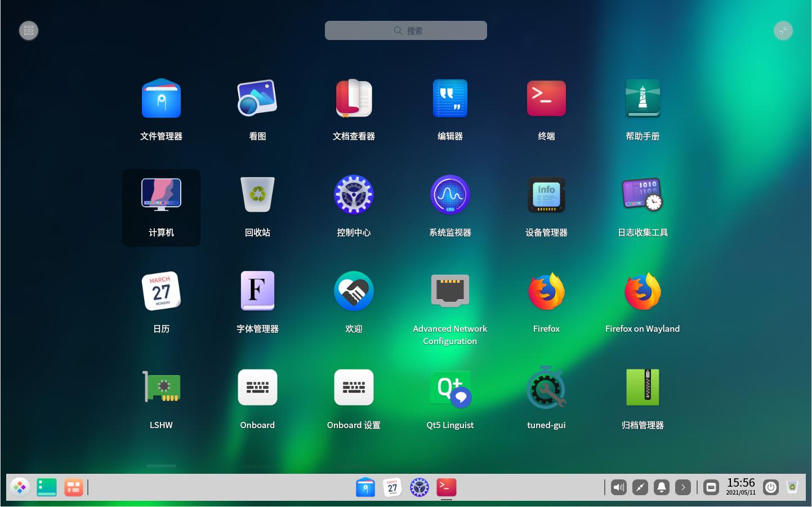
Task: Open the 归档管理器 archive manager
Action: (x=643, y=388)
